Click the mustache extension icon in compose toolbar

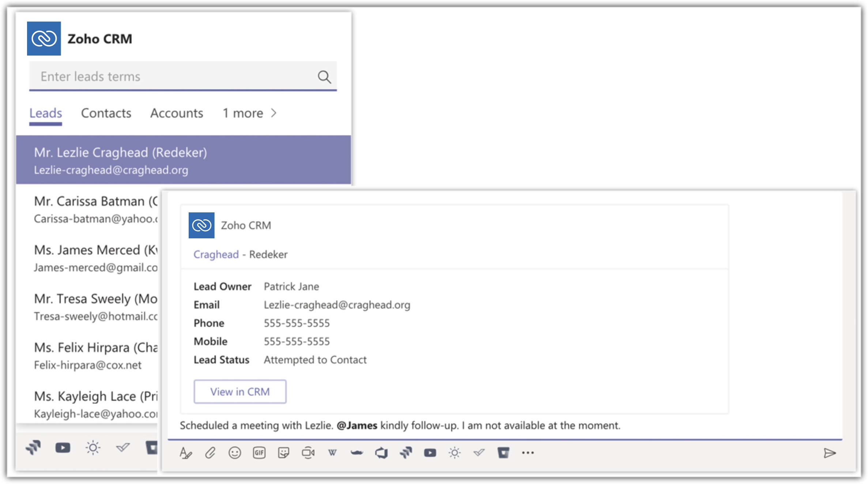click(357, 453)
